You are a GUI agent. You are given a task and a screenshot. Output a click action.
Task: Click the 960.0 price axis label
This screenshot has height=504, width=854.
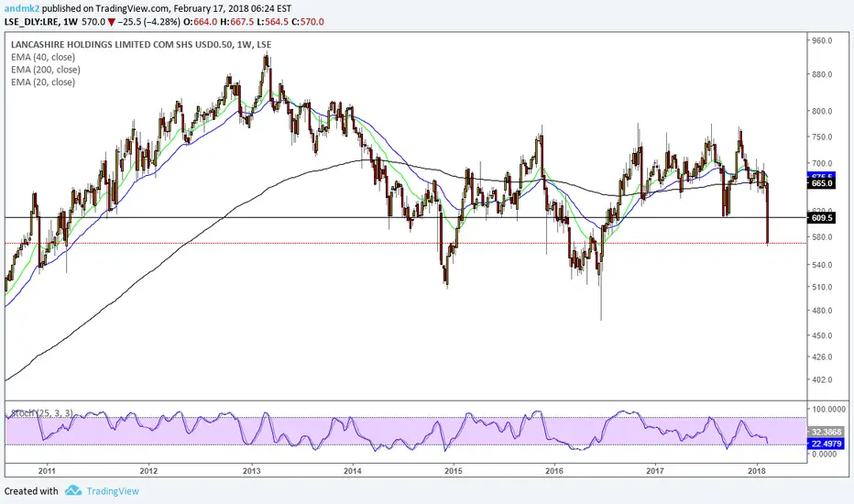822,41
